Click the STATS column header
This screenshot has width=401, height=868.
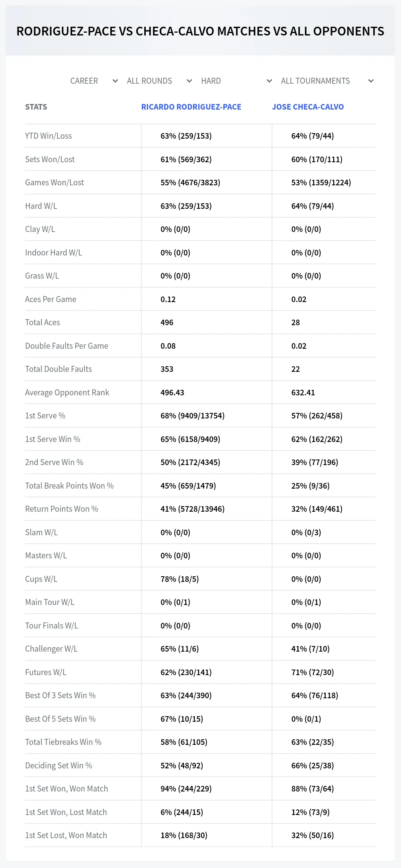[36, 107]
